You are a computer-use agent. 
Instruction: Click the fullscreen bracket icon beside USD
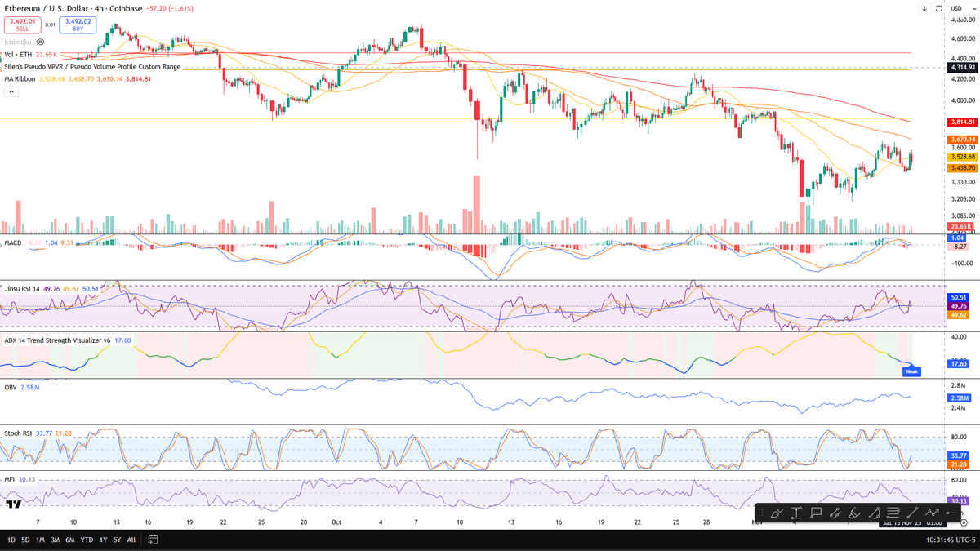(938, 8)
